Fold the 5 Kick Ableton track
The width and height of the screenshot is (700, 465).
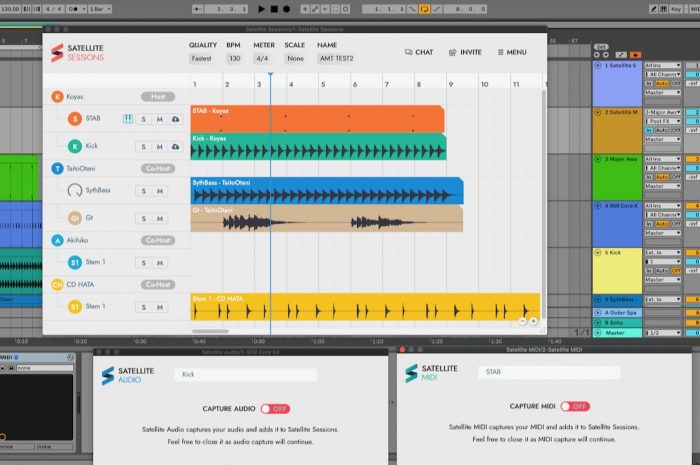(598, 252)
